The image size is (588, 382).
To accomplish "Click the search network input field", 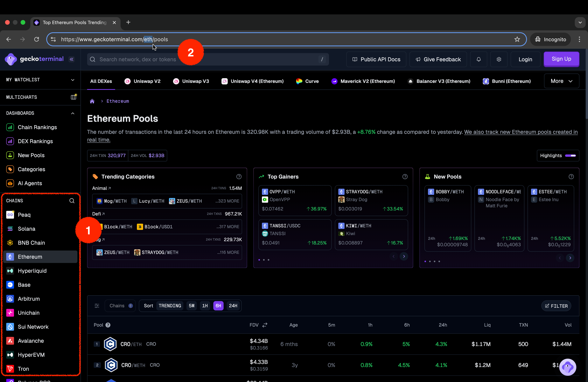I will pos(207,59).
